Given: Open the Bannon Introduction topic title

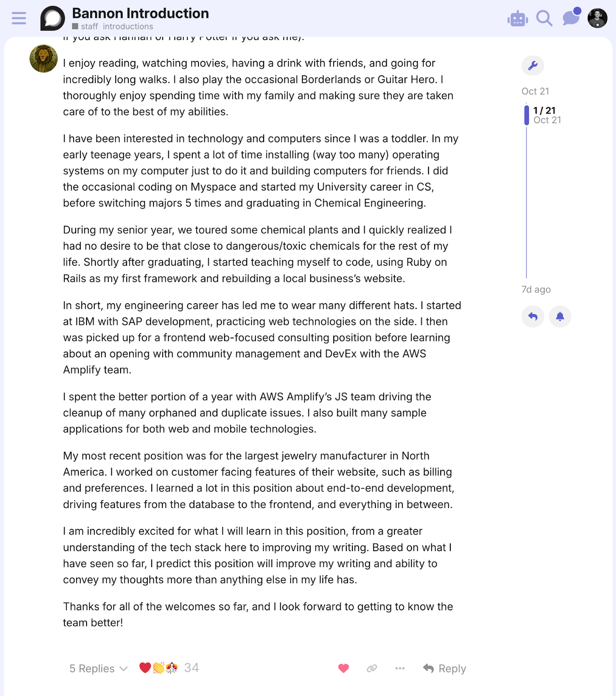Looking at the screenshot, I should pos(140,13).
